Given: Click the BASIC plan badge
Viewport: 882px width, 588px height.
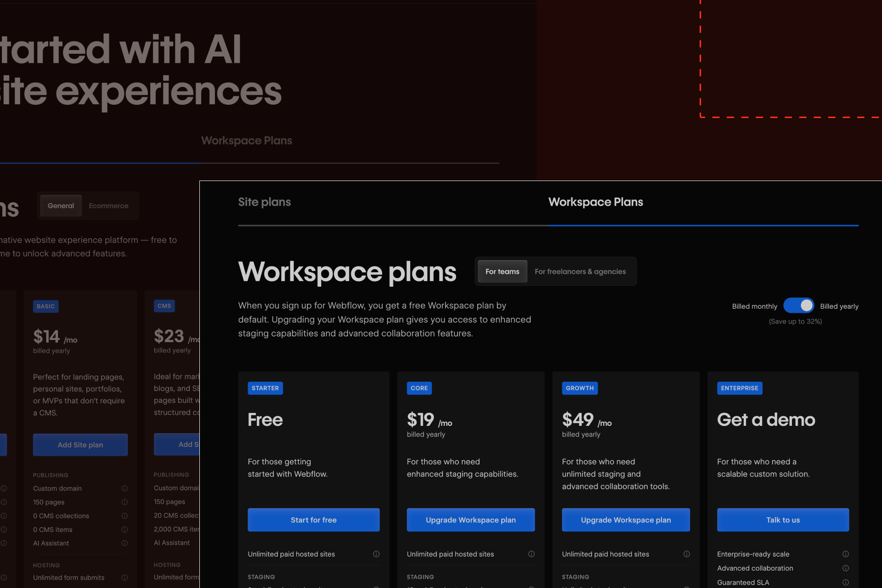Looking at the screenshot, I should coord(45,306).
